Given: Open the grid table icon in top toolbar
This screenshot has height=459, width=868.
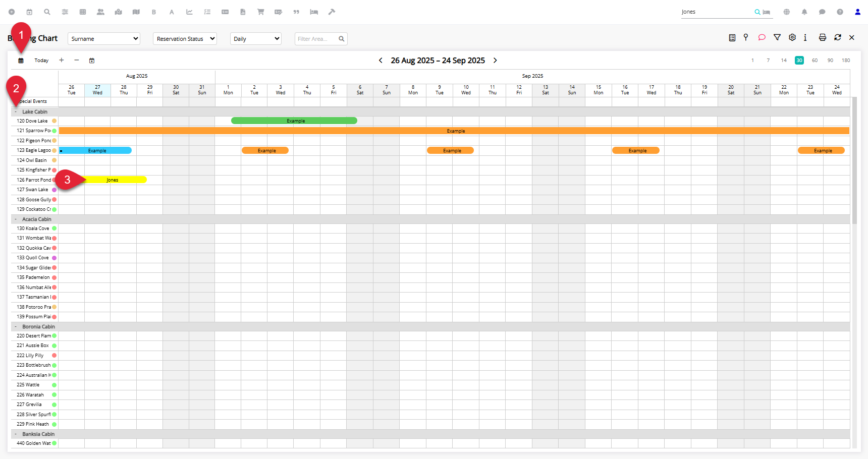Looking at the screenshot, I should (83, 12).
